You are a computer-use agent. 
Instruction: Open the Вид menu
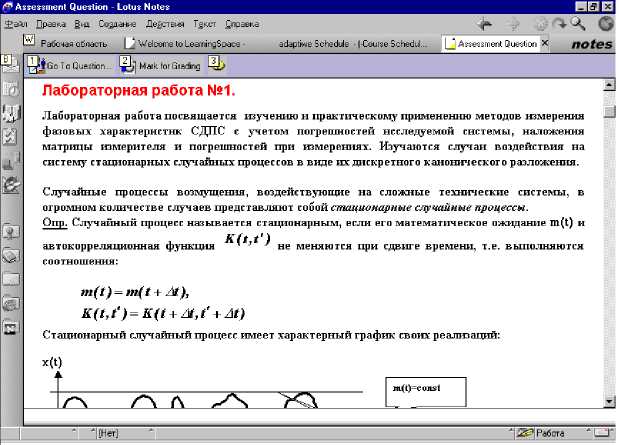(x=82, y=24)
